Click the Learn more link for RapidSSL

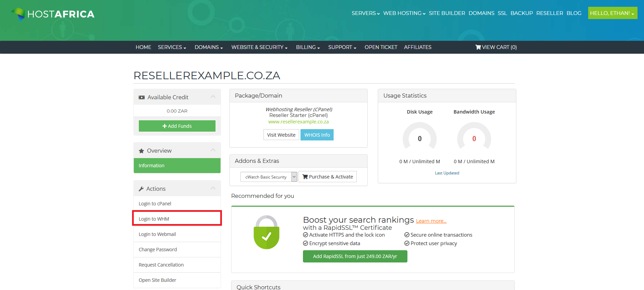[431, 221]
